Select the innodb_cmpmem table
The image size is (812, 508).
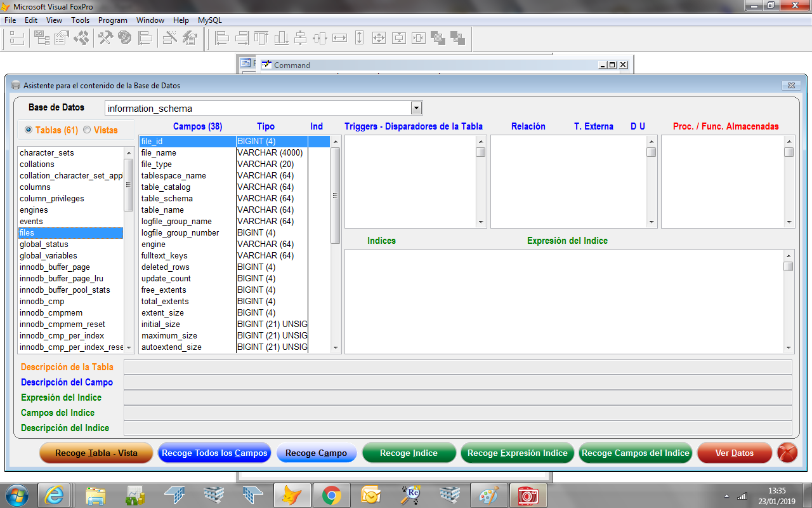point(70,313)
